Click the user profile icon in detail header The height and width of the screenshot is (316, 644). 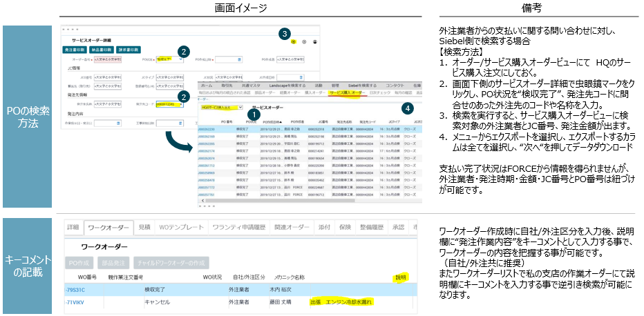click(x=315, y=42)
